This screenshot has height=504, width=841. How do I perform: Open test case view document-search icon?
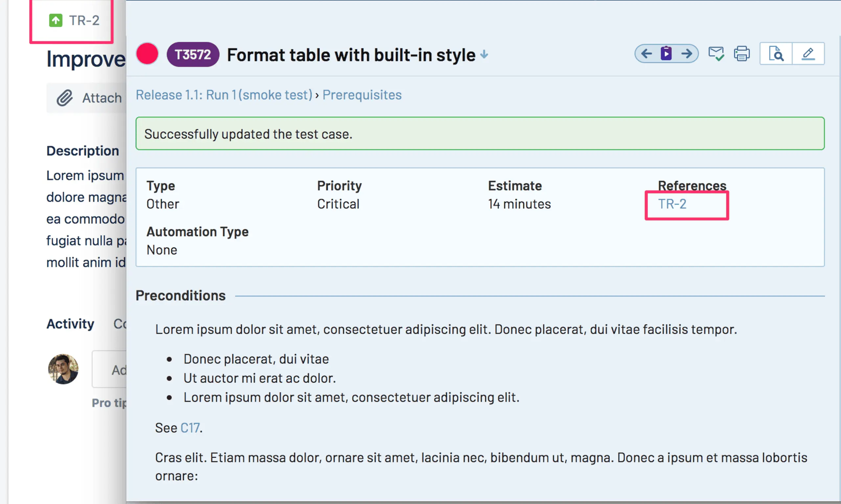click(776, 54)
